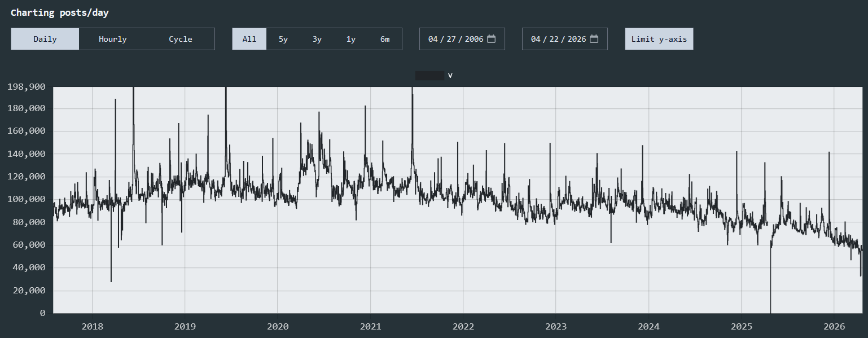Click the 2022 x-axis label

[463, 326]
